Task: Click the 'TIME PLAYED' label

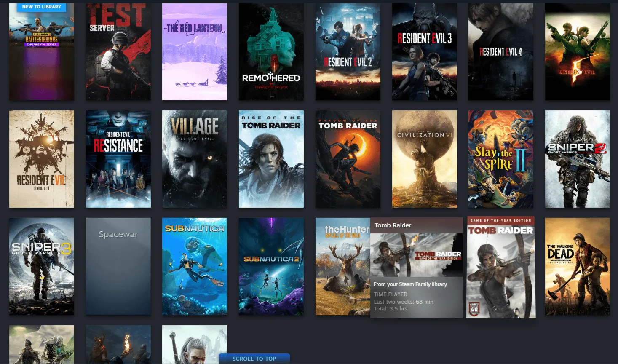Action: [391, 294]
